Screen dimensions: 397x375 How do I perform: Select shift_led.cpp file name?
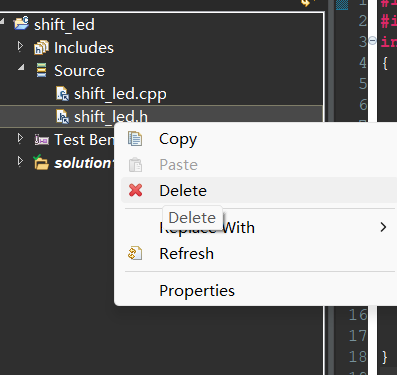point(120,94)
